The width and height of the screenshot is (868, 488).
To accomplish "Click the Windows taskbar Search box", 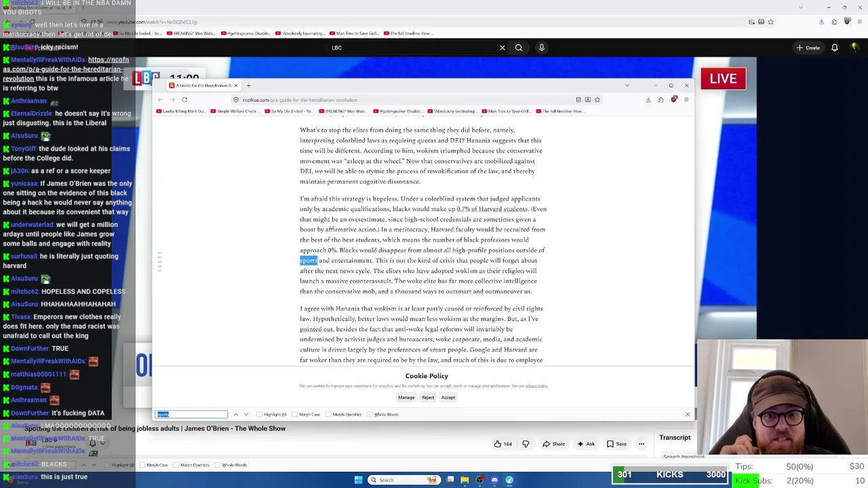I will [x=403, y=480].
